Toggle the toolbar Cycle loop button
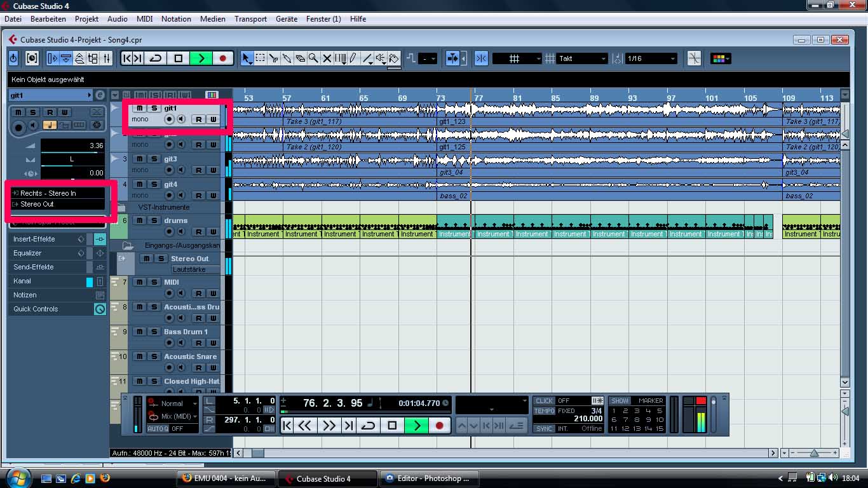This screenshot has width=868, height=488. click(x=156, y=58)
